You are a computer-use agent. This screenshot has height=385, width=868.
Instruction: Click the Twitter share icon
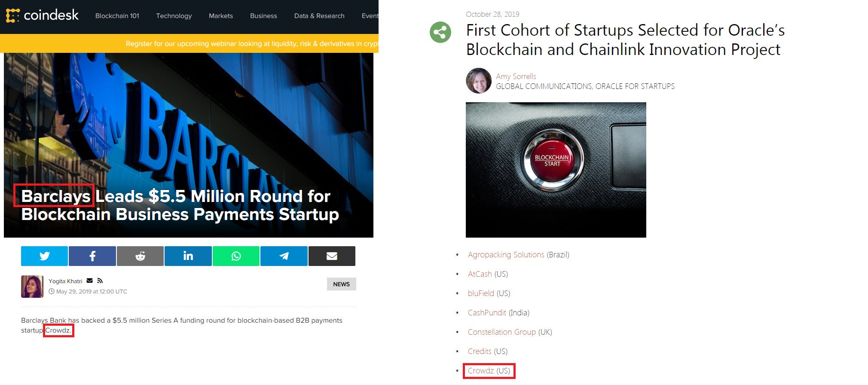pos(44,256)
